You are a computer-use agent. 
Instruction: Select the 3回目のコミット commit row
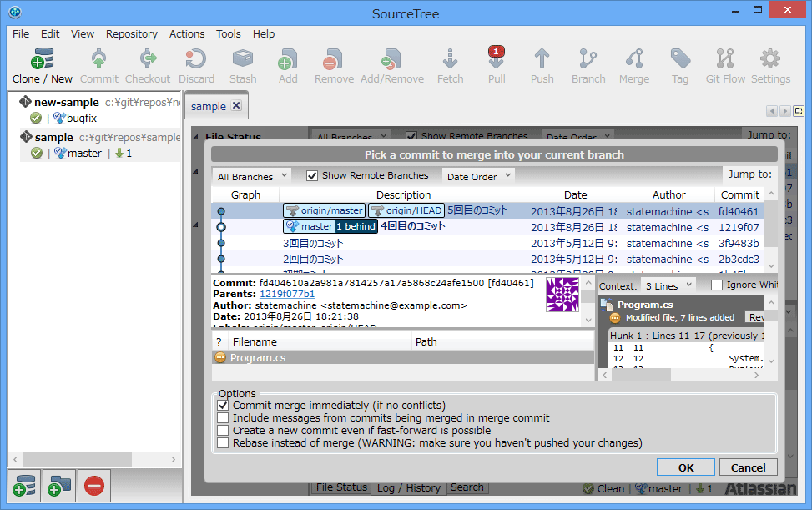[x=487, y=244]
